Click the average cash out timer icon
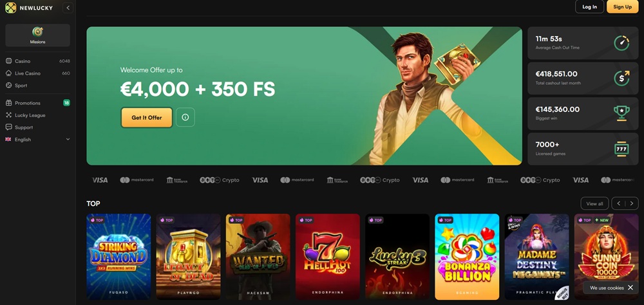Image resolution: width=644 pixels, height=305 pixels. pyautogui.click(x=621, y=42)
